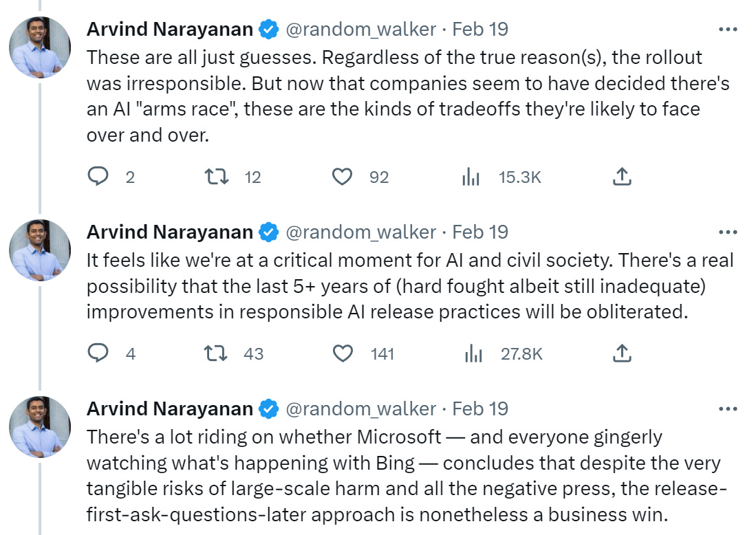Open author name link on first tweet
The width and height of the screenshot is (756, 535).
[170, 30]
